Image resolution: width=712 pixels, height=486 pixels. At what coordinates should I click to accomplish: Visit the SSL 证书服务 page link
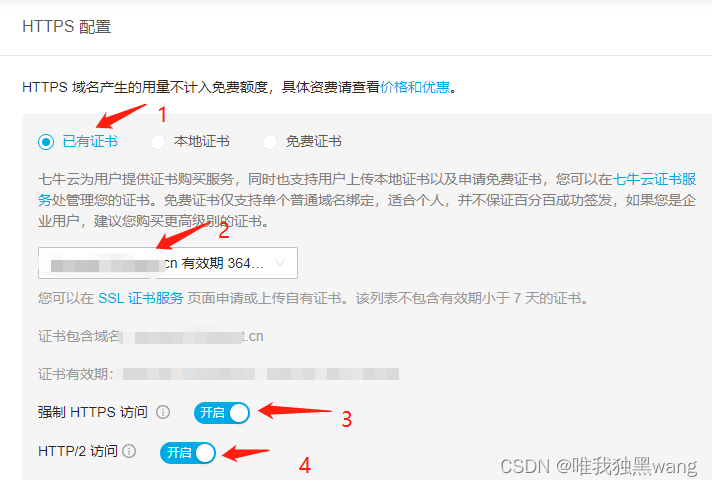pos(141,298)
